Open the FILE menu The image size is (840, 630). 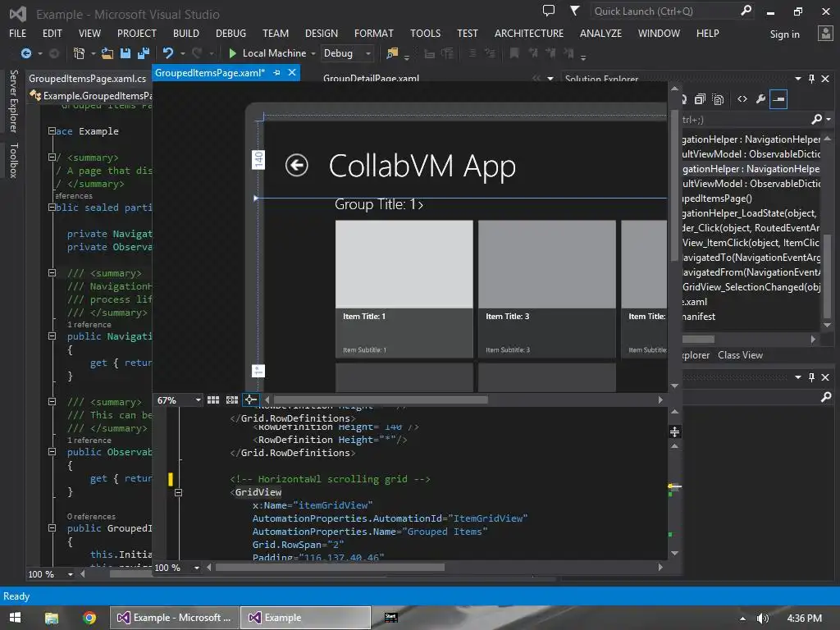(x=18, y=33)
